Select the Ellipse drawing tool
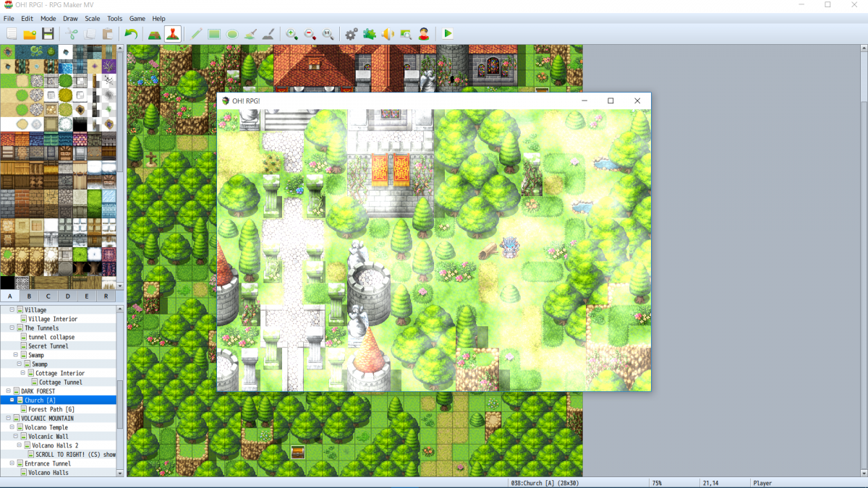This screenshot has width=868, height=488. pyautogui.click(x=232, y=33)
